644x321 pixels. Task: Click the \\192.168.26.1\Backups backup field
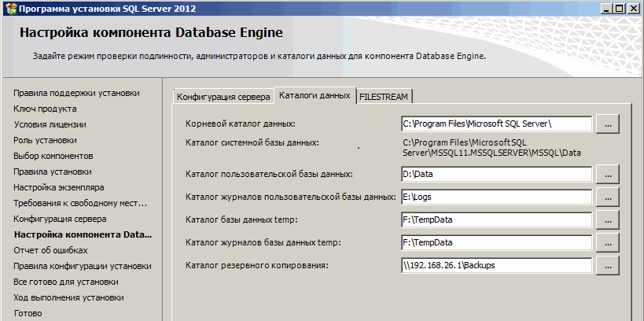[x=497, y=265]
